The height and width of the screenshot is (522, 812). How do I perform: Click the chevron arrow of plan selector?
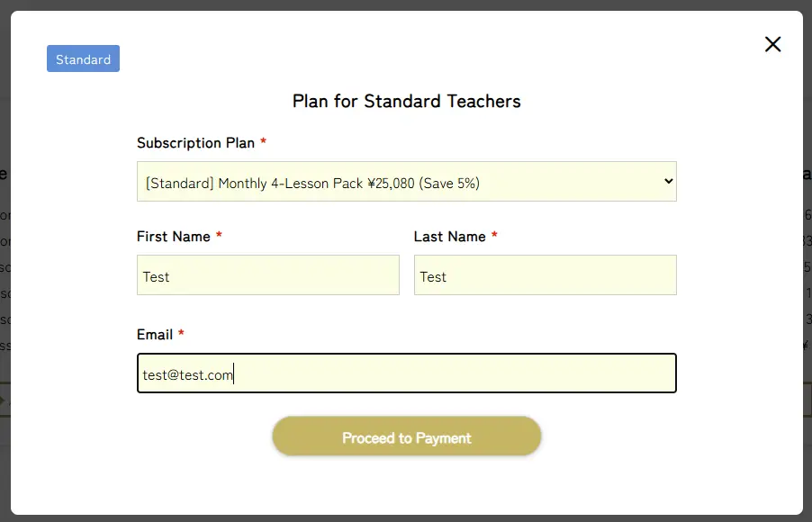(x=669, y=181)
